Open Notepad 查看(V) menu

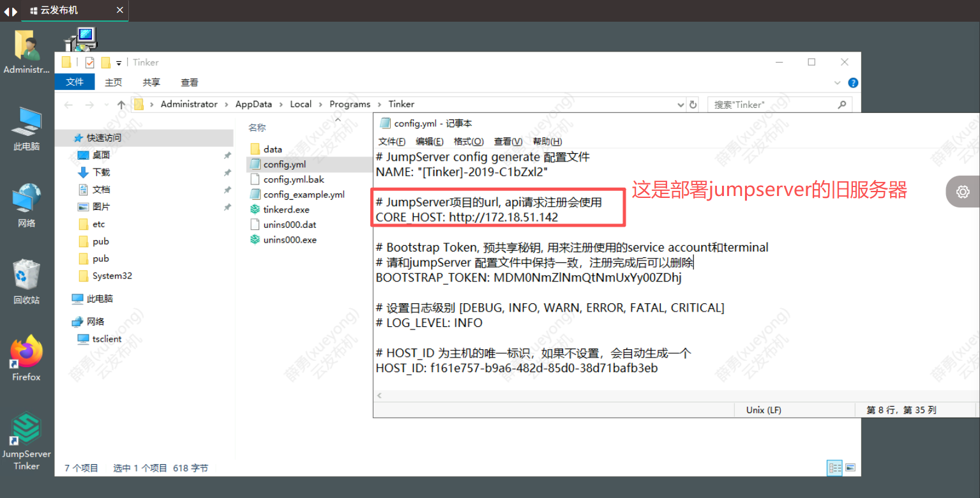click(508, 142)
